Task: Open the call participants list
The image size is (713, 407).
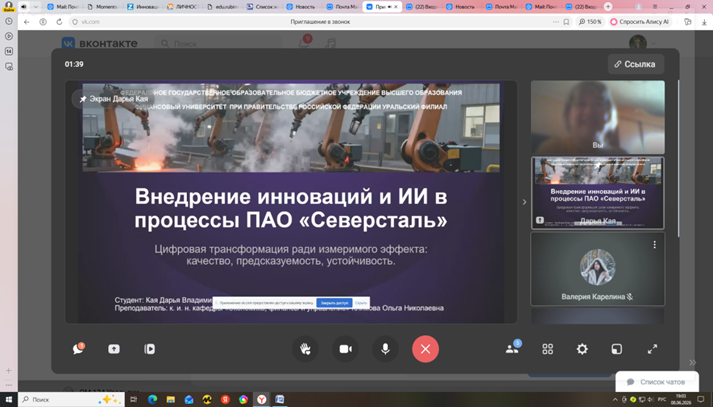Action: (x=512, y=349)
